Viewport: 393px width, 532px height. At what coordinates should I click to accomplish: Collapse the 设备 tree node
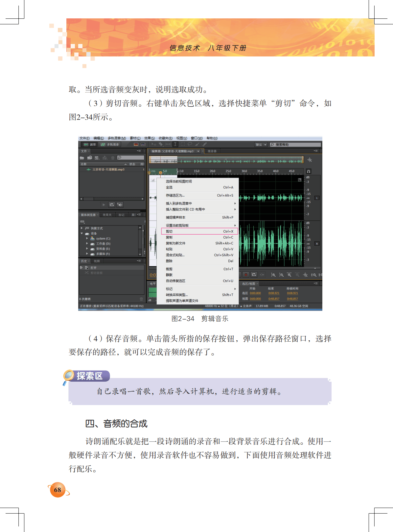tap(82, 233)
